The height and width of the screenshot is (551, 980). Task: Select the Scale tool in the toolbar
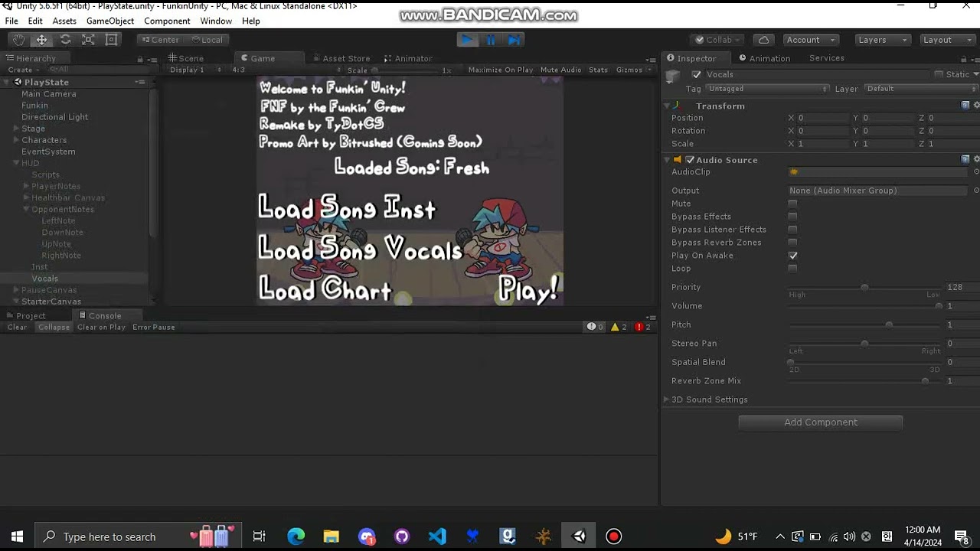pos(88,40)
